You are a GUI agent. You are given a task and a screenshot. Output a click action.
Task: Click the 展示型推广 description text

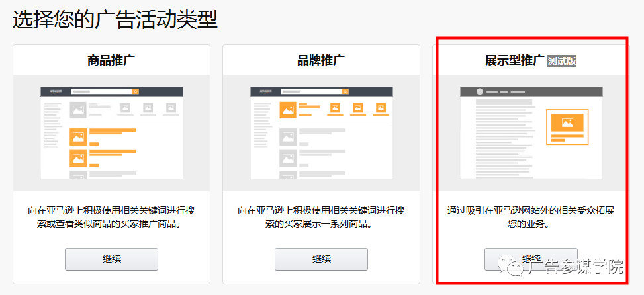pos(531,218)
